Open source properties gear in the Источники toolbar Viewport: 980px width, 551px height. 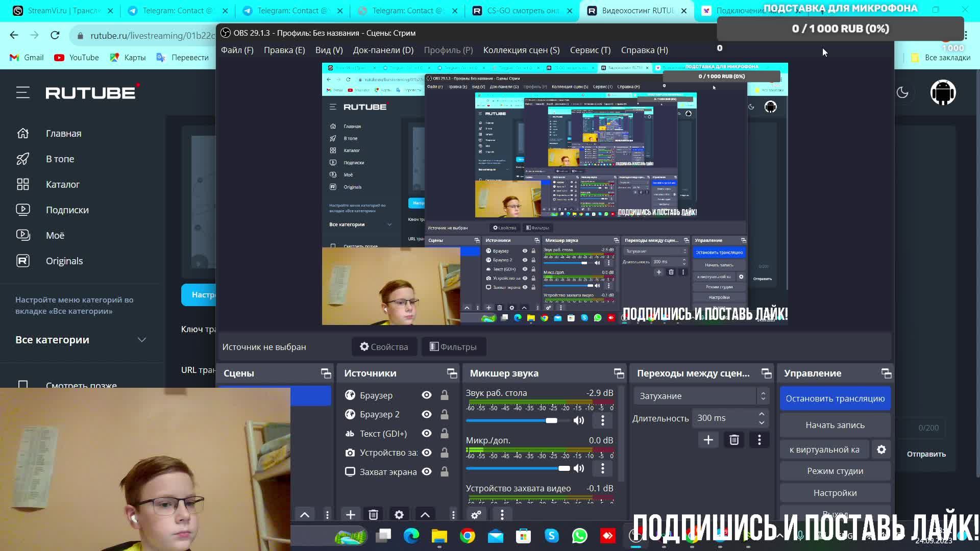[399, 515]
